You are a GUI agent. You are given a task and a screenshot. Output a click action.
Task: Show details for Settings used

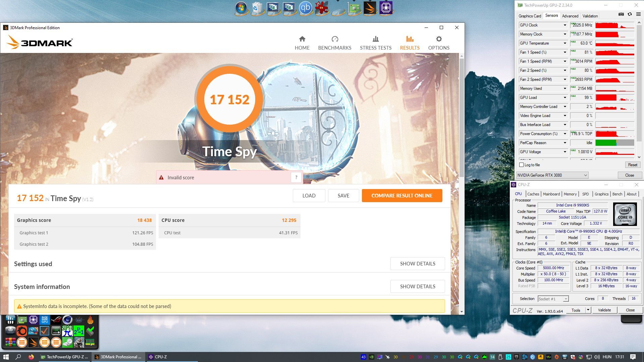417,264
